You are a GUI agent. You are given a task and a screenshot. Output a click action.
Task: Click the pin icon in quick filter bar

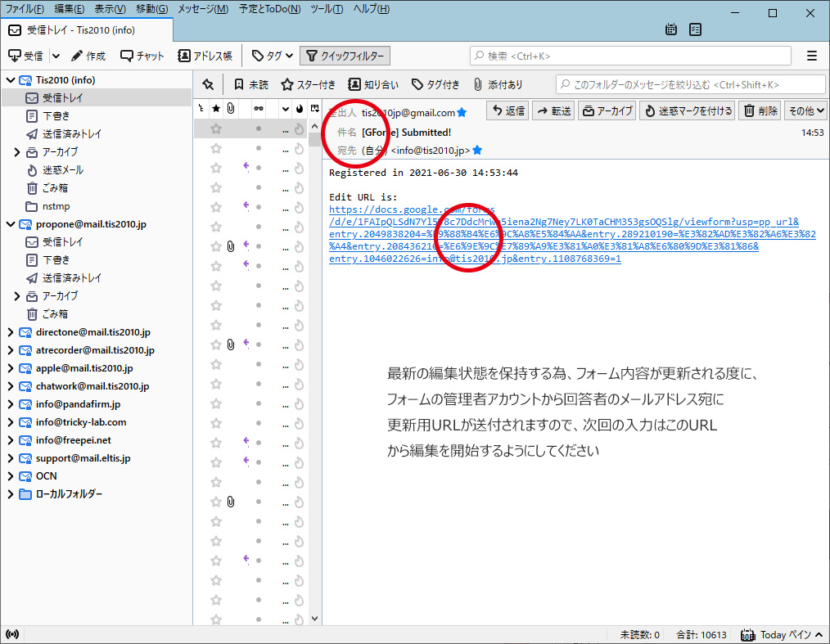208,84
